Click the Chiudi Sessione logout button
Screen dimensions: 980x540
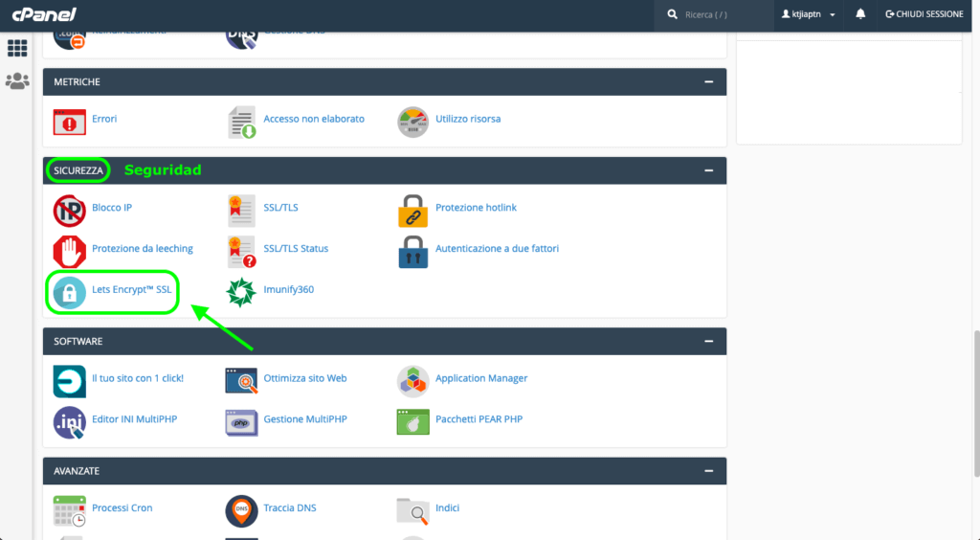coord(924,14)
